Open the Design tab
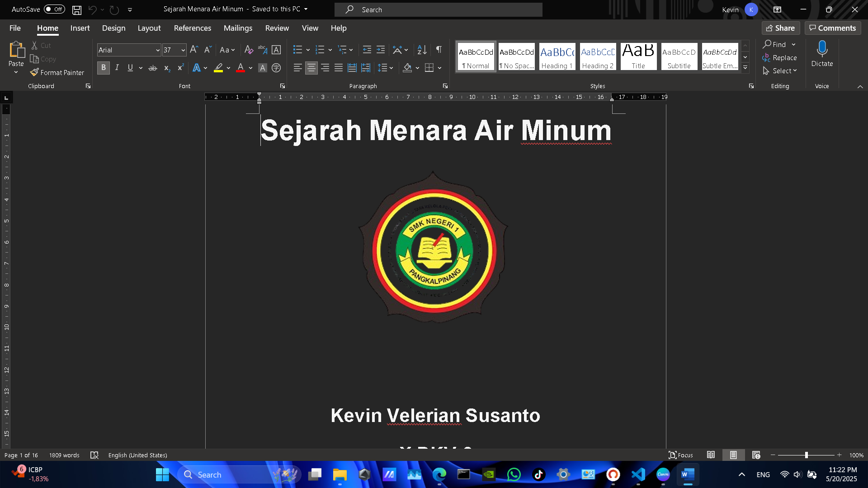 pos(113,28)
